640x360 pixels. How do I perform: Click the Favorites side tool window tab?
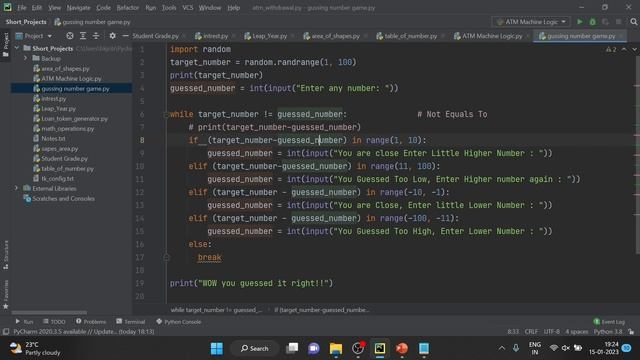(x=6, y=295)
